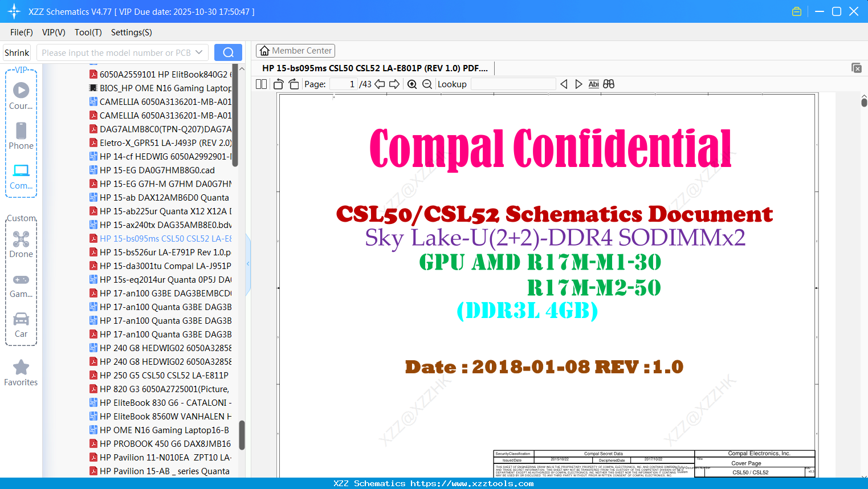Open the Tool(T) menu
Screen dimensions: 868x489
[88, 32]
